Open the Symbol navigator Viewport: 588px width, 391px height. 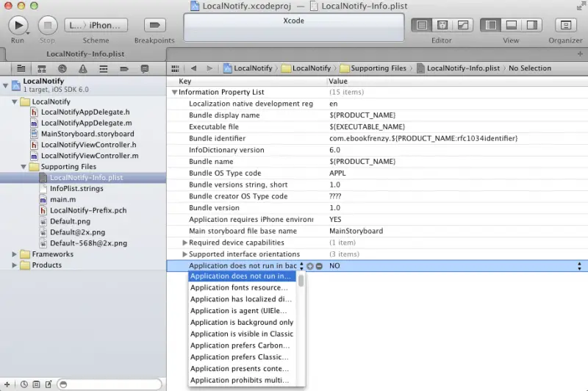coord(43,68)
